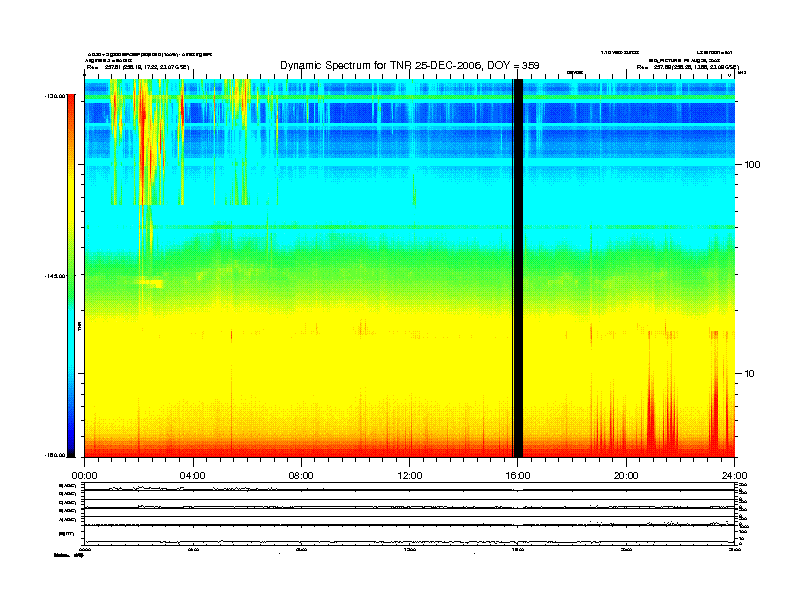Click the "20:00" time axis label
Viewport: 792px width, 612px height.
[626, 476]
